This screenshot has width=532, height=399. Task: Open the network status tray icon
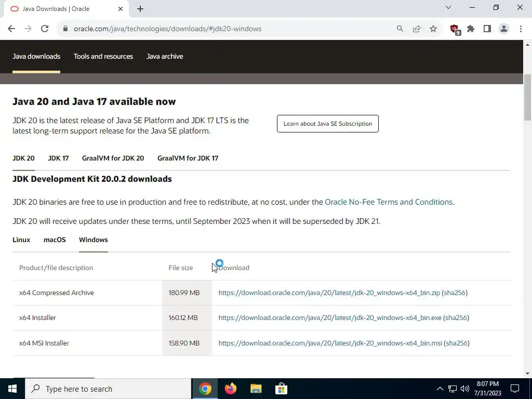[453, 389]
